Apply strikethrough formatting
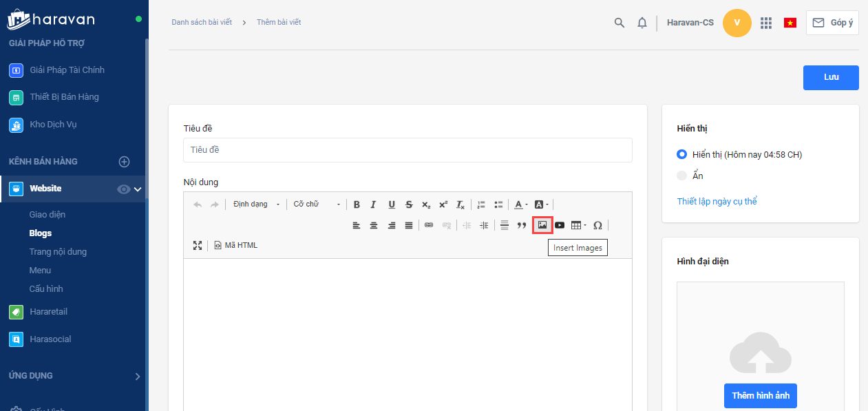The width and height of the screenshot is (868, 411). (x=409, y=204)
